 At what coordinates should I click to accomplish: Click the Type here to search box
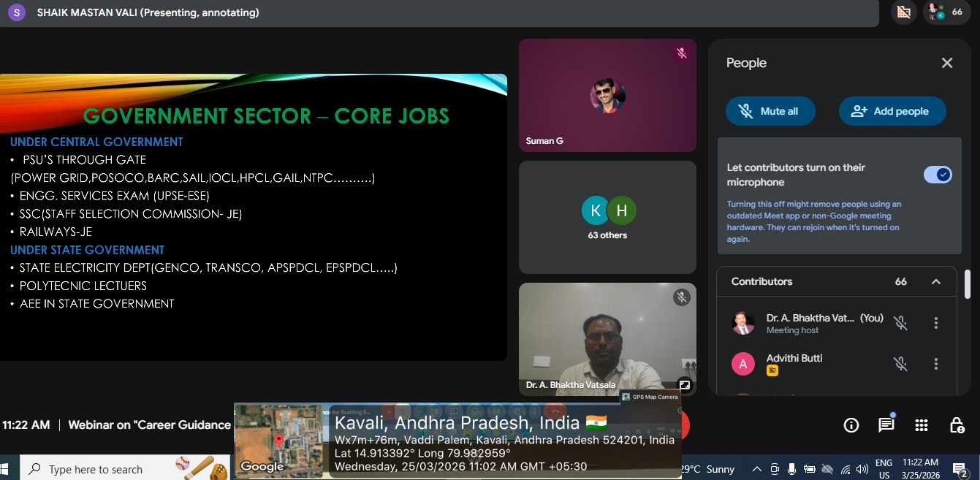[x=124, y=468]
